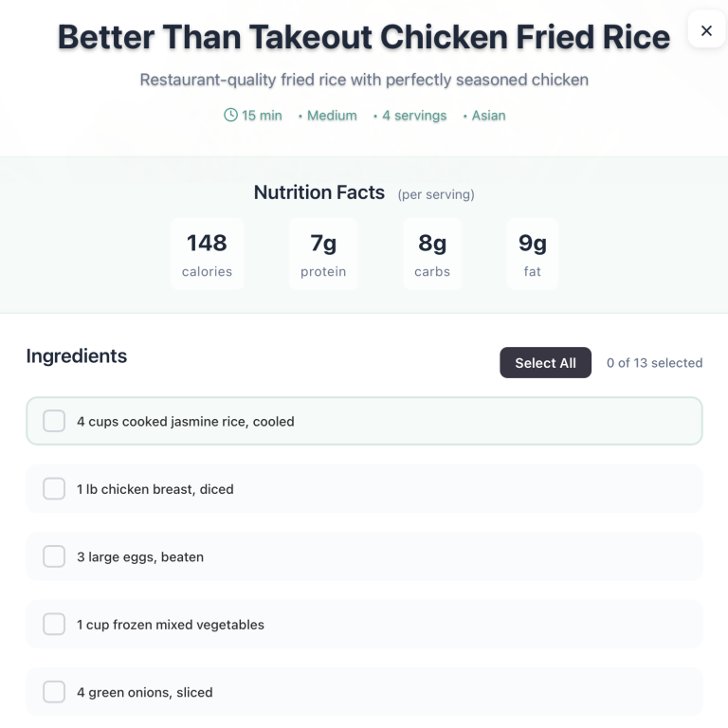Viewport: 728px width, 728px height.
Task: Tick the chicken breast checkbox
Action: click(54, 489)
